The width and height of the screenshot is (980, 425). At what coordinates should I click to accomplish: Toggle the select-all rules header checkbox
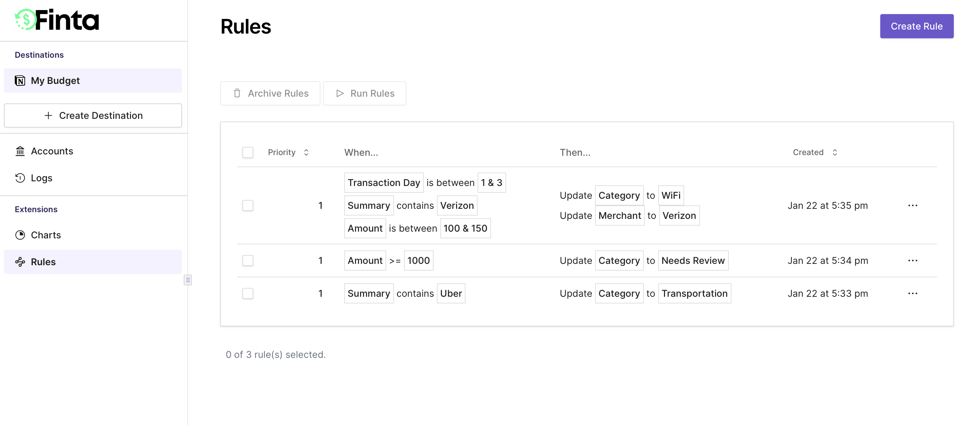(x=248, y=152)
